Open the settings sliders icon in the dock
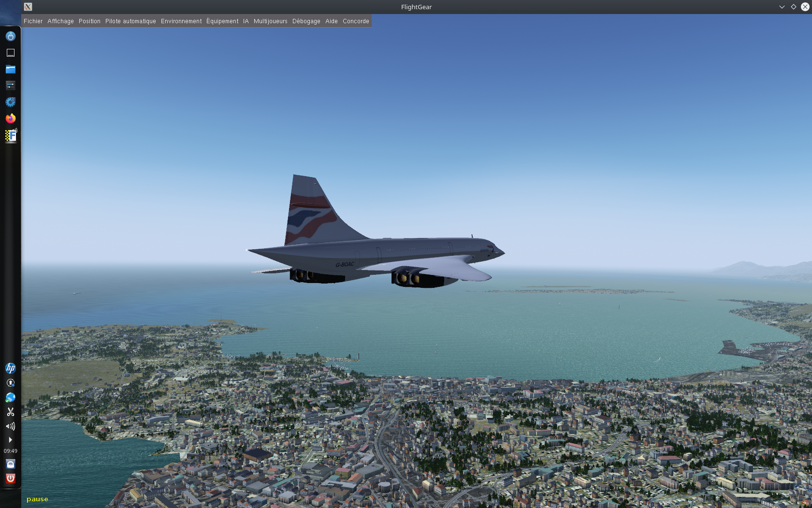This screenshot has width=812, height=508. coord(11,86)
